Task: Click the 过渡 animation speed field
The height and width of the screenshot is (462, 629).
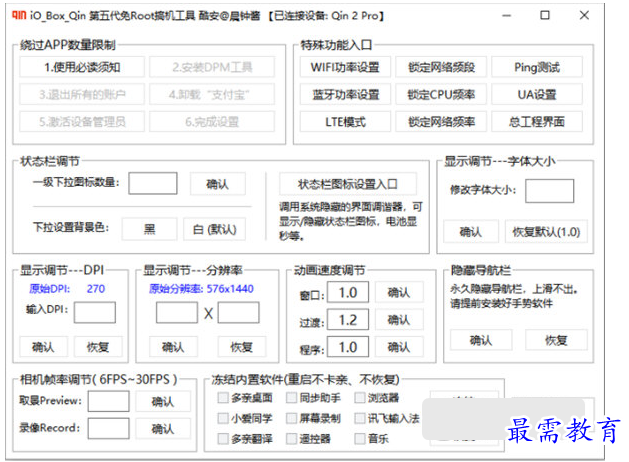Action: (x=348, y=320)
